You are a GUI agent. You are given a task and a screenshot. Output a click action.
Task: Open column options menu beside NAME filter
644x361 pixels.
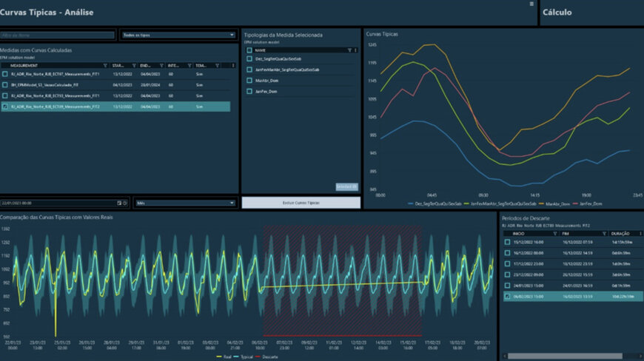(355, 50)
